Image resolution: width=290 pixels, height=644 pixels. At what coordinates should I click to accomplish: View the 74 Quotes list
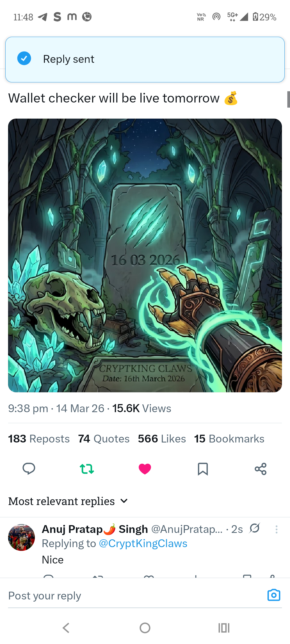(x=104, y=439)
